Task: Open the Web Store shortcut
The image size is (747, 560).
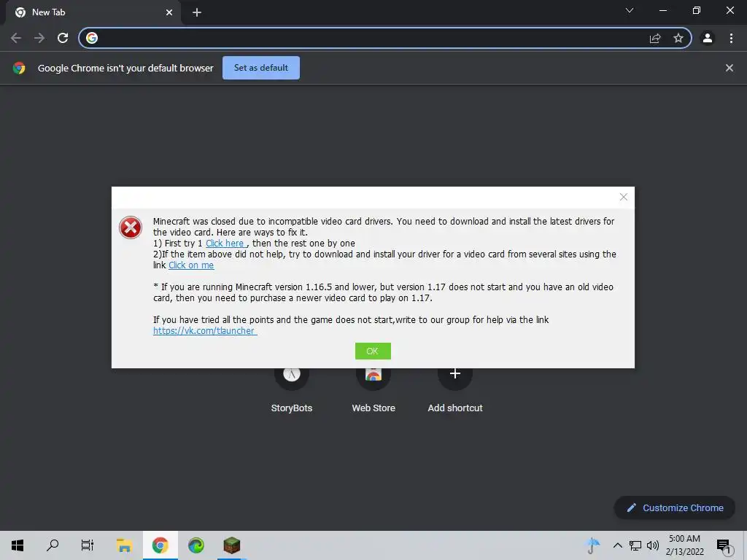Action: [373, 389]
